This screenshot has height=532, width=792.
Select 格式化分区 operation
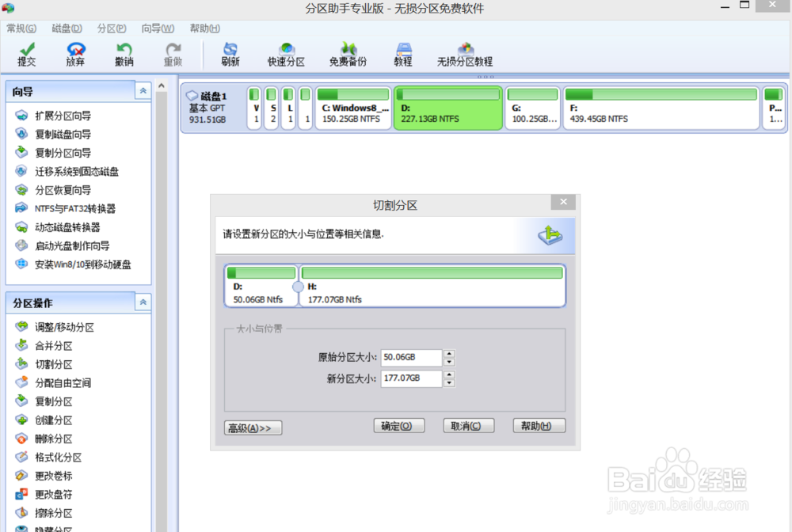48,458
